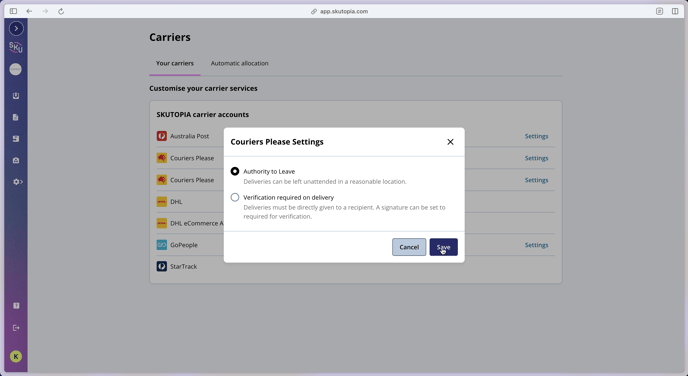Viewport: 688px width, 376px height.
Task: Click the Australia Post carrier logo
Action: (x=162, y=136)
